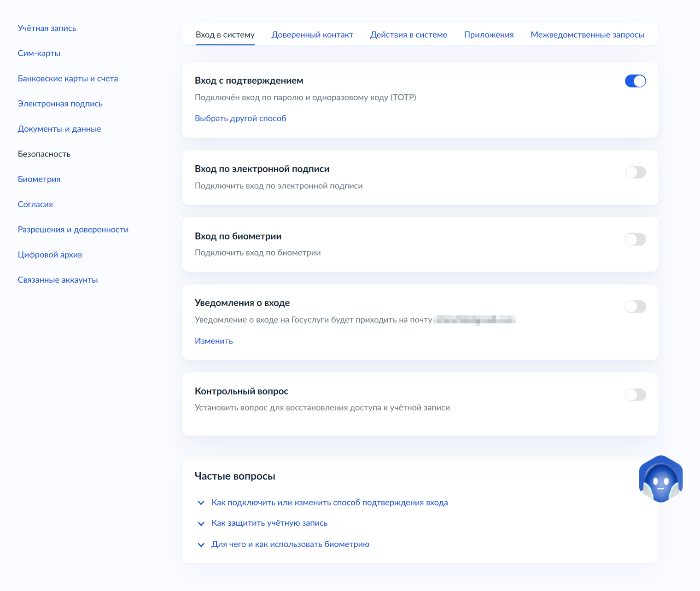This screenshot has width=700, height=591.
Task: Open the robot assistant chat icon
Action: pos(660,480)
